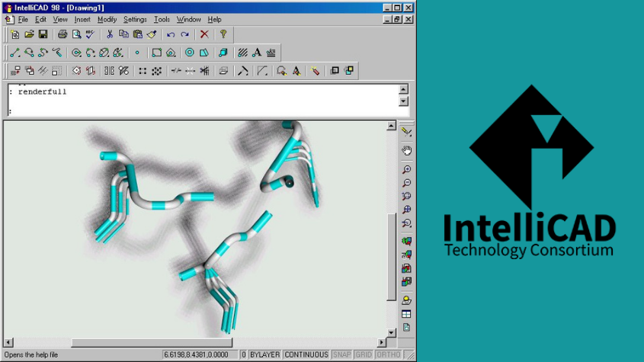Select the Break tool
The width and height of the screenshot is (644, 362).
coord(176,71)
